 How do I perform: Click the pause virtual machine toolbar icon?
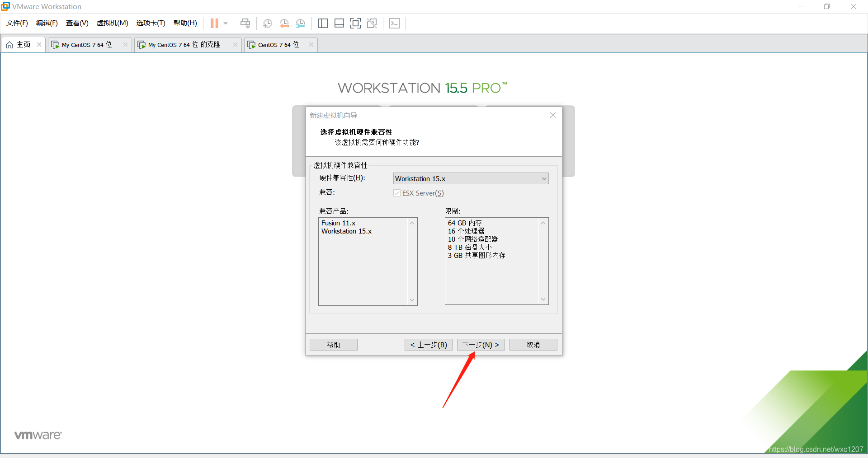point(214,23)
